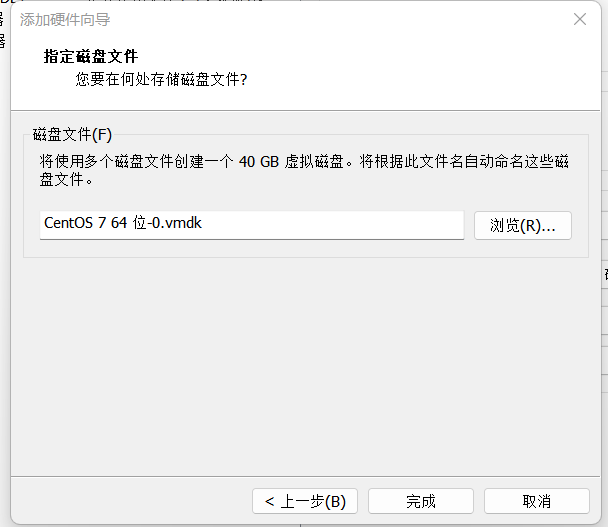Click the CentOS 7 64 位-0.vmdk filename text
Viewport: 608px width, 527px height.
[123, 223]
